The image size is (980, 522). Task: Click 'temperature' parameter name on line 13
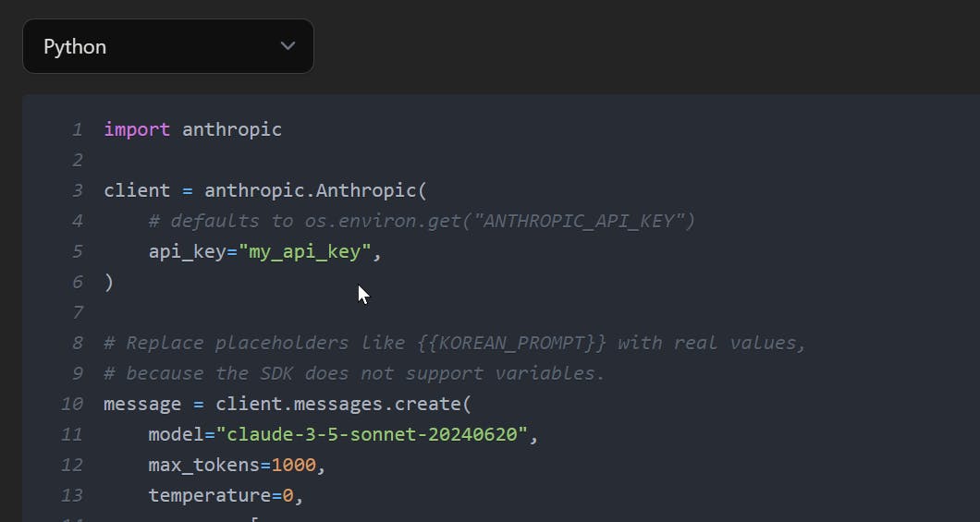click(x=210, y=496)
